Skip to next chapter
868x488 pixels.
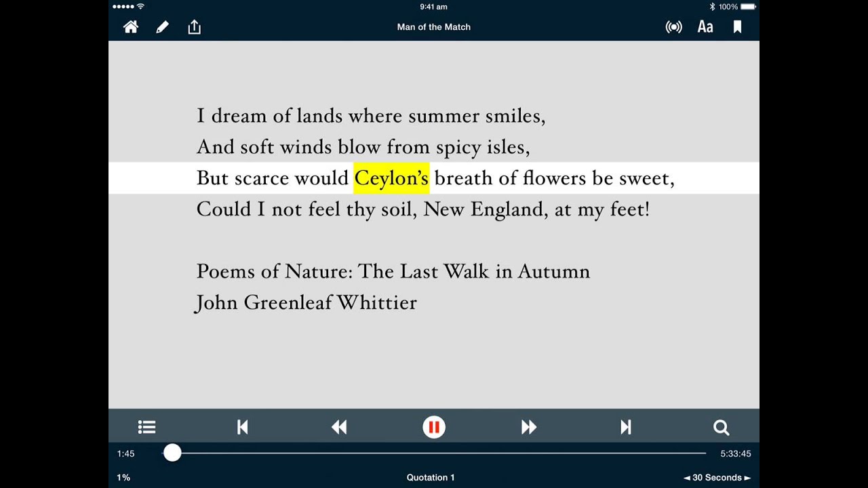(x=626, y=427)
